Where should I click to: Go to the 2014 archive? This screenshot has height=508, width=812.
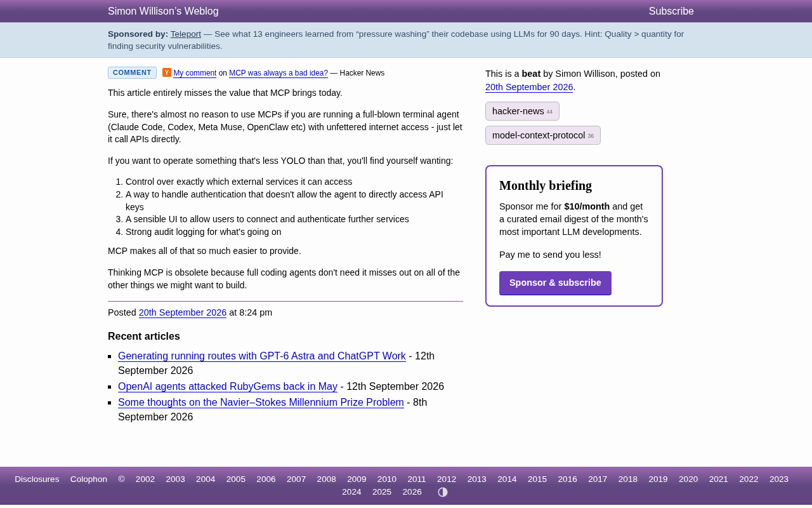(x=507, y=479)
